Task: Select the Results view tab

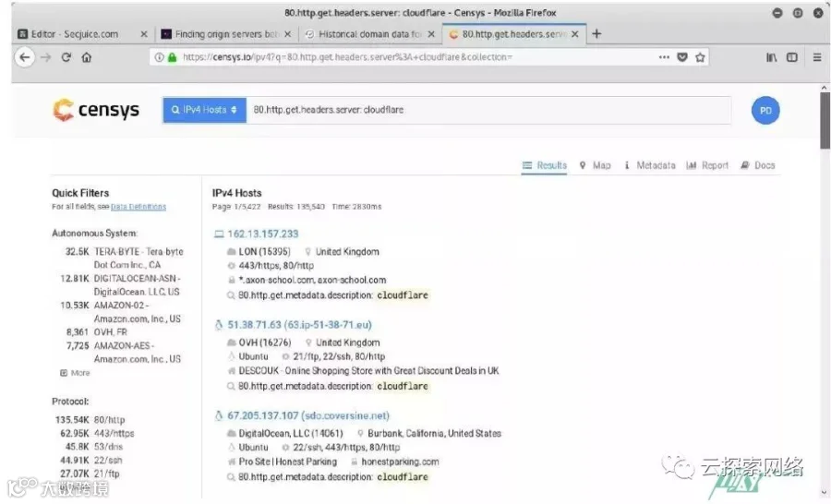Action: coord(544,165)
